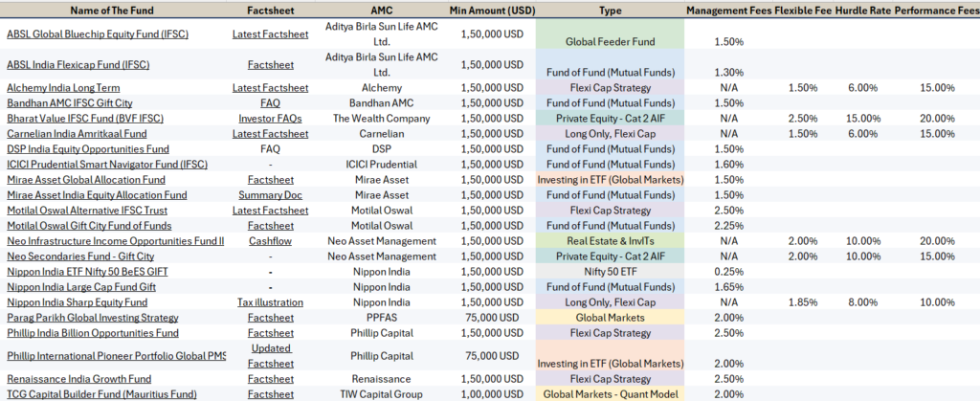Open Factsheet link for ABSL India Flexicap
The image size is (980, 401).
270,65
